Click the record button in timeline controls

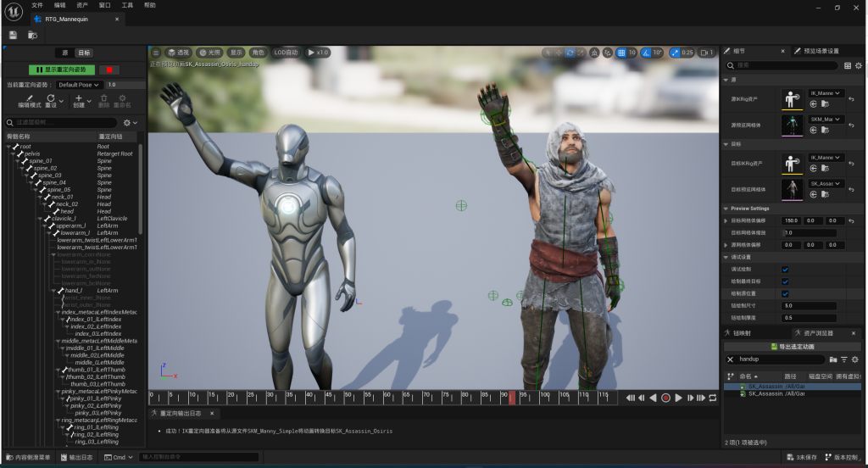pos(666,398)
